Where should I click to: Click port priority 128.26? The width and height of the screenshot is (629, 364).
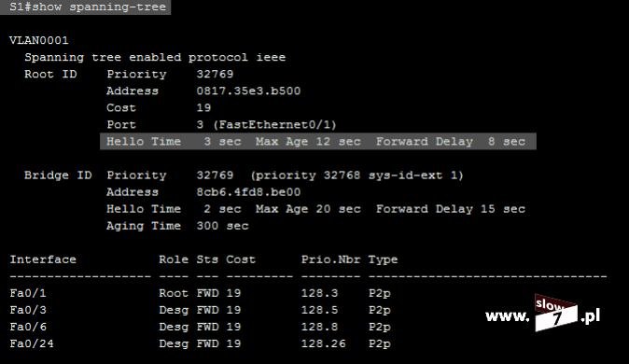pyautogui.click(x=323, y=344)
